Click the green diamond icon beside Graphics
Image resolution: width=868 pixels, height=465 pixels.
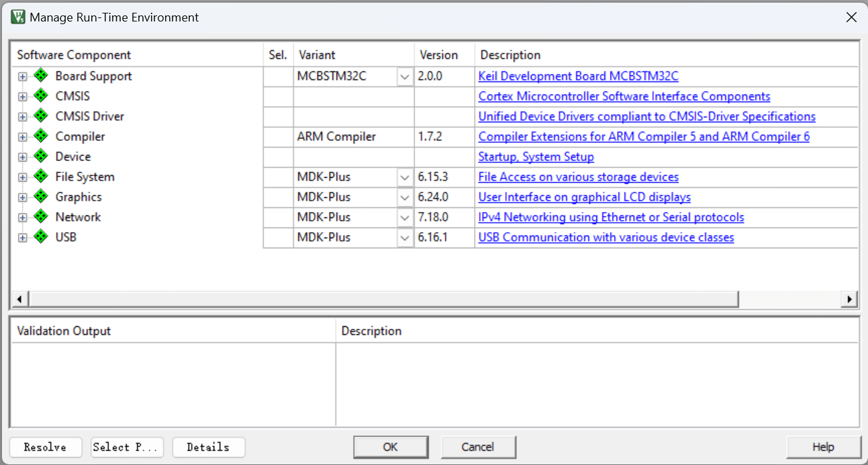click(x=42, y=197)
